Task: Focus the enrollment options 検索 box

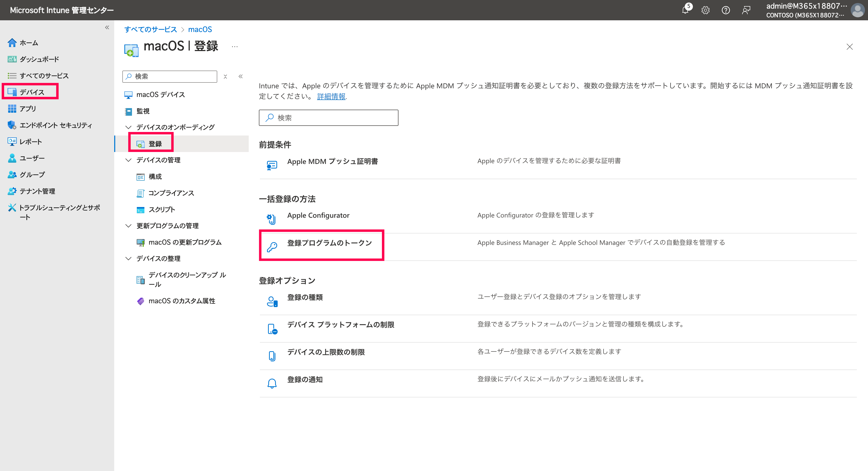Action: pos(328,117)
